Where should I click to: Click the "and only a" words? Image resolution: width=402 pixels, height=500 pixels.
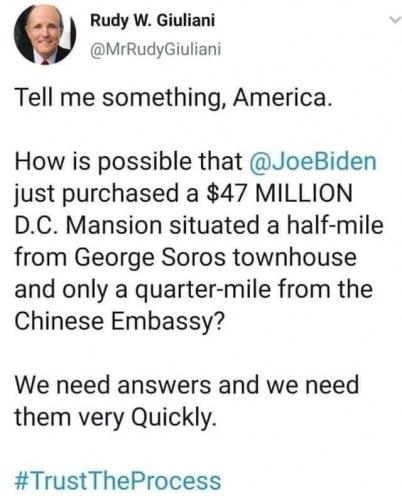(71, 290)
